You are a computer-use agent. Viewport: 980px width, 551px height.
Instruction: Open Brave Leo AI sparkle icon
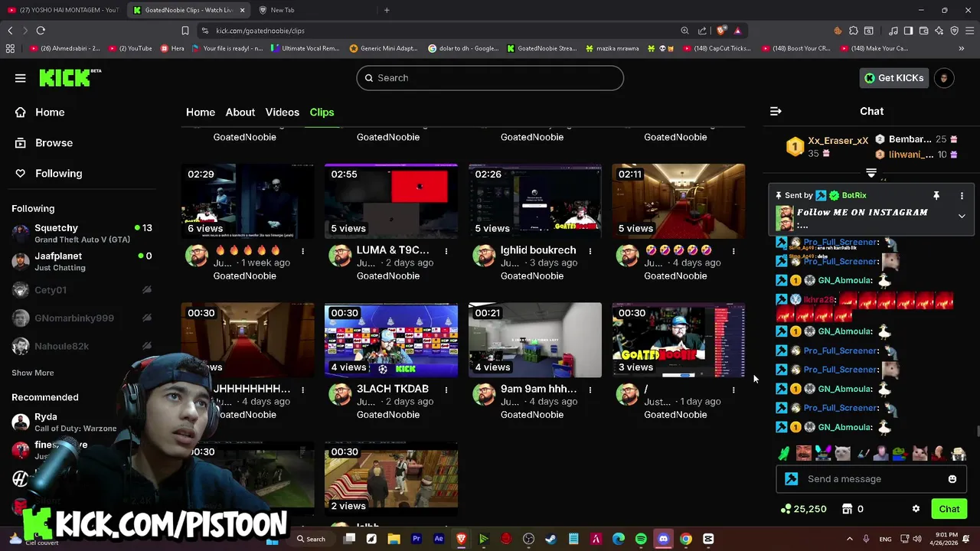[x=939, y=31]
